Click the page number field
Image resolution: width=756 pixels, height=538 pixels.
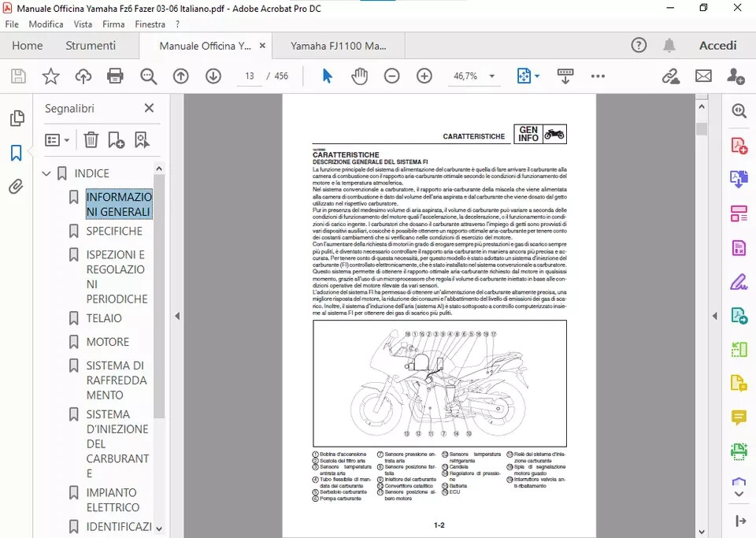pyautogui.click(x=250, y=76)
